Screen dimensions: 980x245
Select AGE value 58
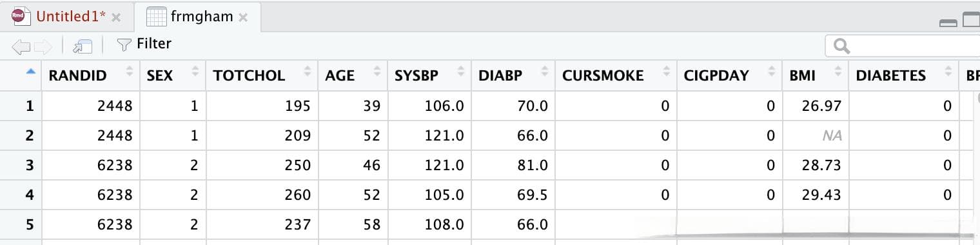click(372, 224)
